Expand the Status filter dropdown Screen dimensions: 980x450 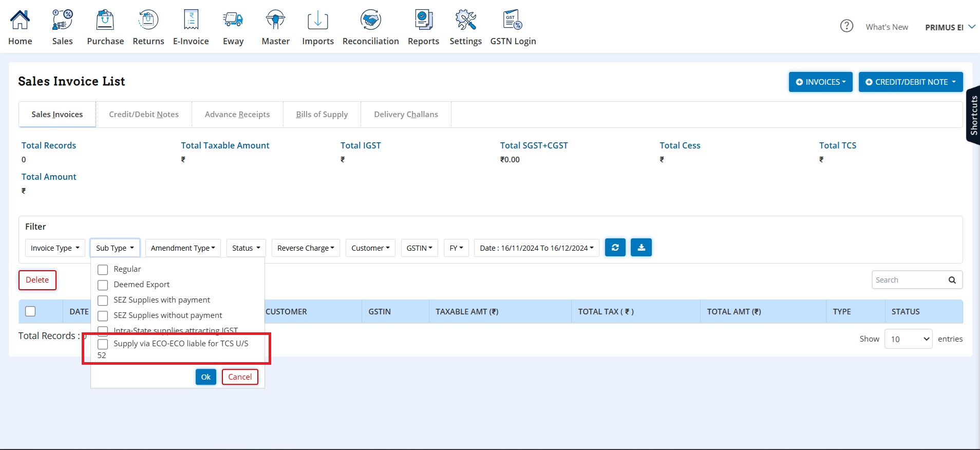[x=246, y=248]
